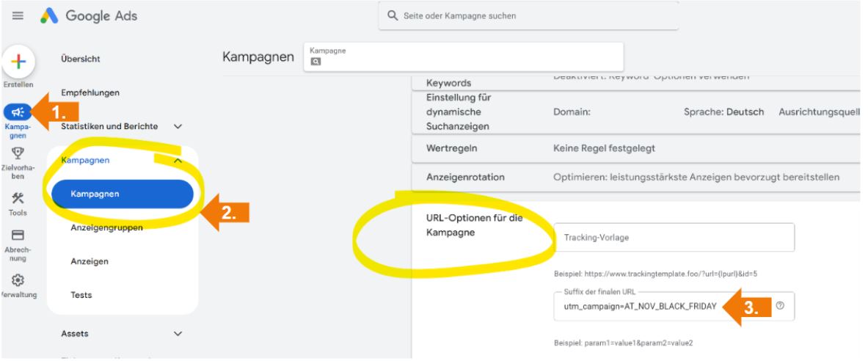
Task: Click the help icon beside URL suffix
Action: click(780, 306)
